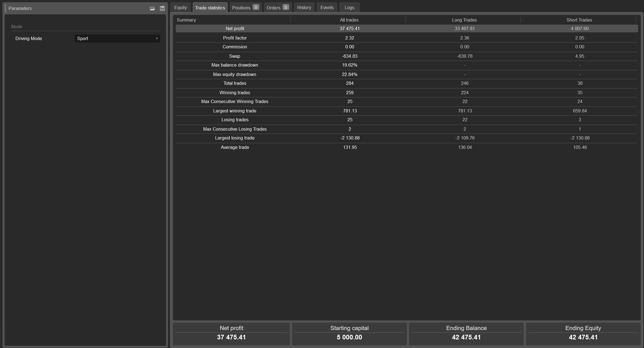Switch to the History tab
644x348 pixels.
coord(304,8)
